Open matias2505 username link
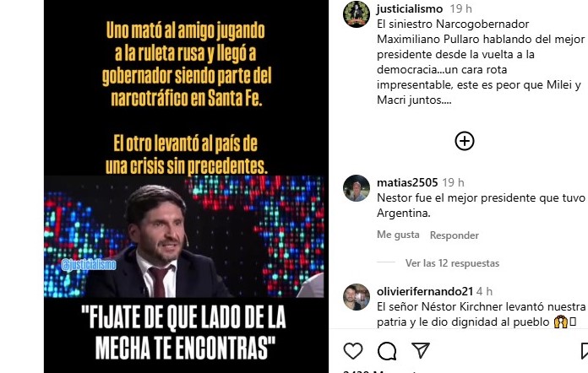 coord(407,182)
